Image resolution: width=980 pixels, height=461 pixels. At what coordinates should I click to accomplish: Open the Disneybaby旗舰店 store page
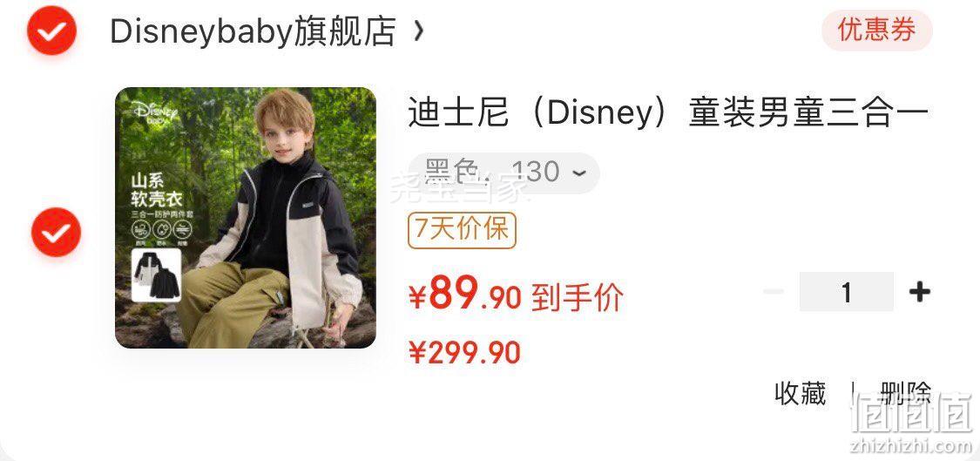tap(253, 31)
